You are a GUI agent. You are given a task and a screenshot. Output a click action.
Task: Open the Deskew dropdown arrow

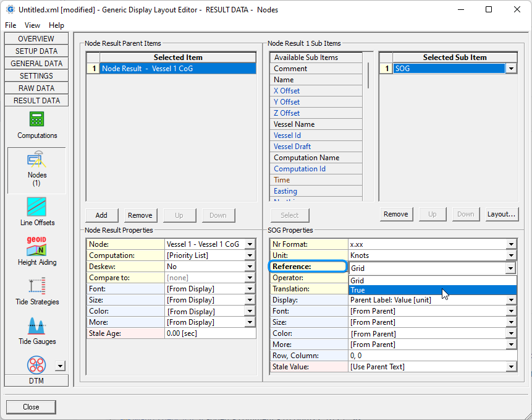pos(250,267)
